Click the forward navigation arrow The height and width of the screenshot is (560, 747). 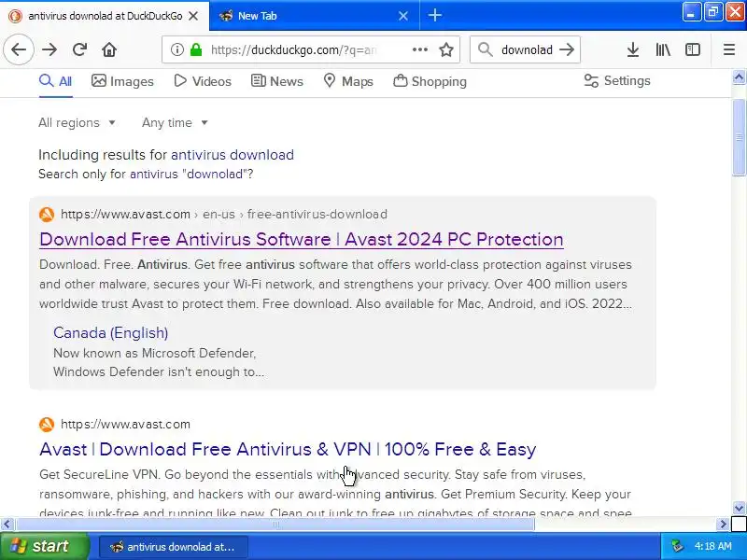coord(49,49)
